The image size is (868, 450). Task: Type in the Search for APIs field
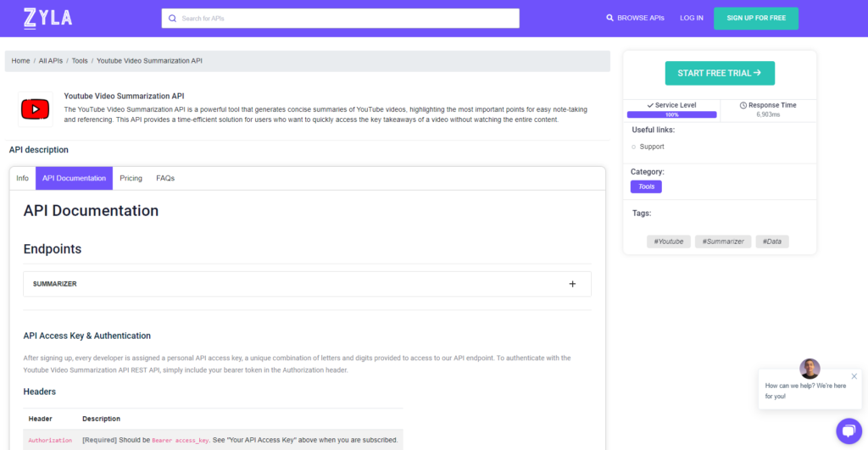[x=339, y=18]
